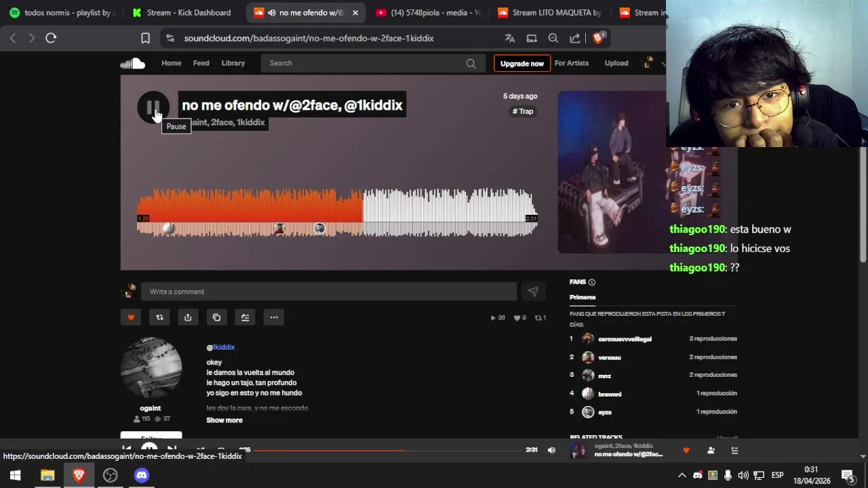Switch to the 5748piola YouTube tab
868x488 pixels.
pos(429,12)
